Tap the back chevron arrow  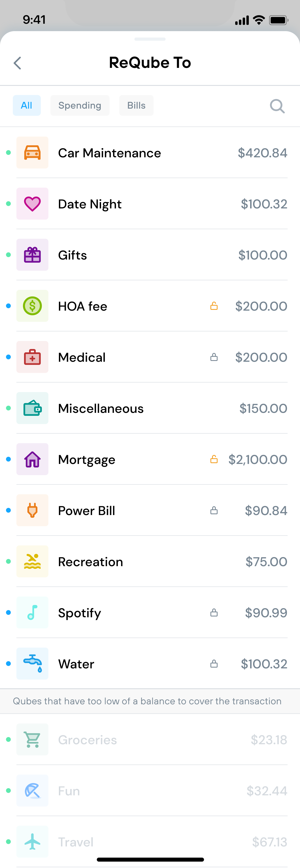tap(18, 63)
